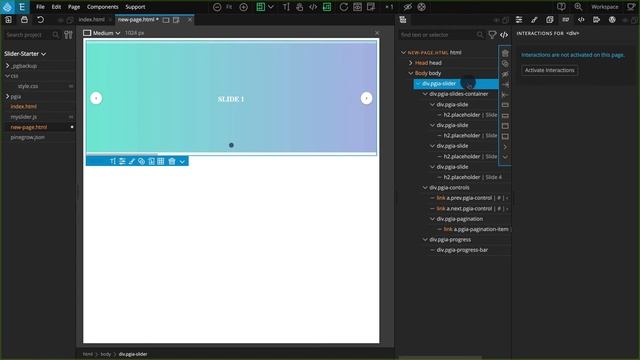Click the slider previous arrow button
Viewport: 640px width, 360px height.
coord(96,98)
